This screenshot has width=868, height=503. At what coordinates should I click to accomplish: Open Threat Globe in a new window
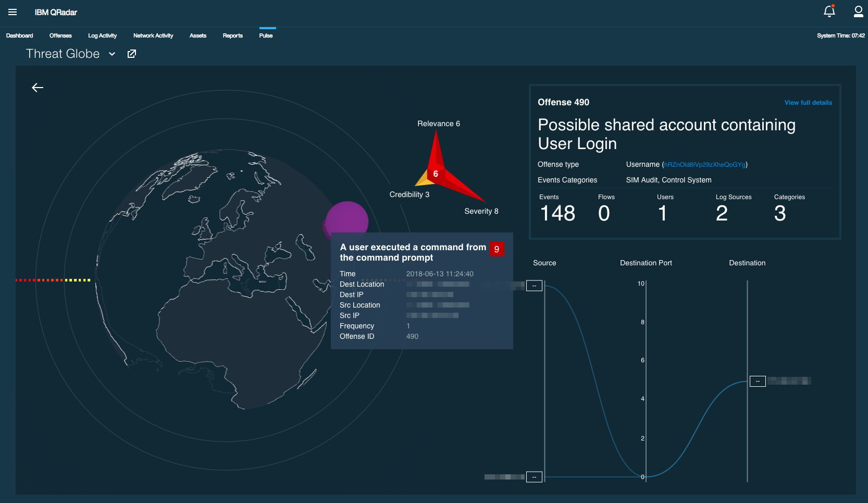pyautogui.click(x=132, y=54)
